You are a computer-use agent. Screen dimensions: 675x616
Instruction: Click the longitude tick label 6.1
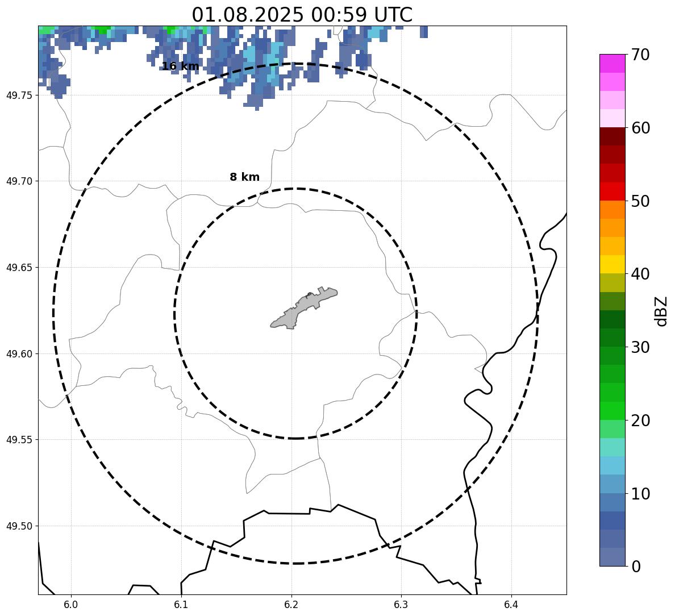pos(181,605)
